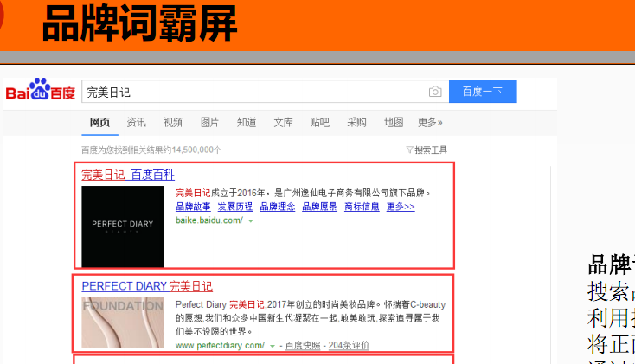
Task: Open the 贴吧 tab
Action: 319,122
